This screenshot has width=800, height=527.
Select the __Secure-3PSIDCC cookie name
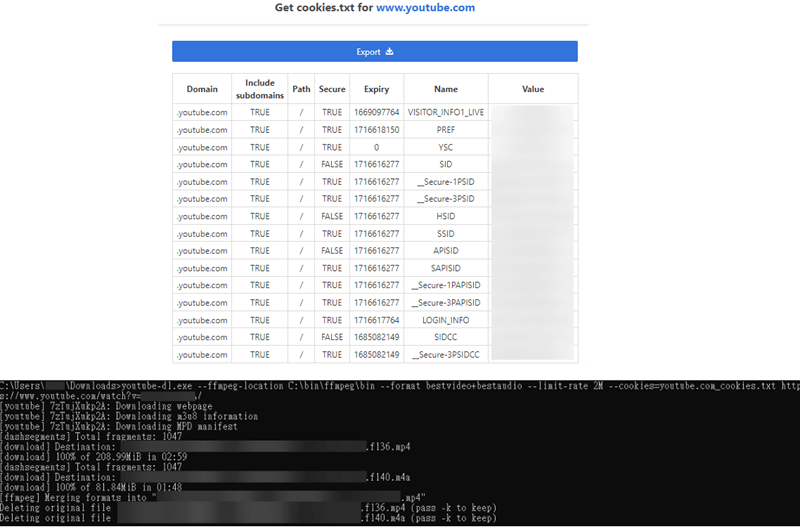click(446, 355)
